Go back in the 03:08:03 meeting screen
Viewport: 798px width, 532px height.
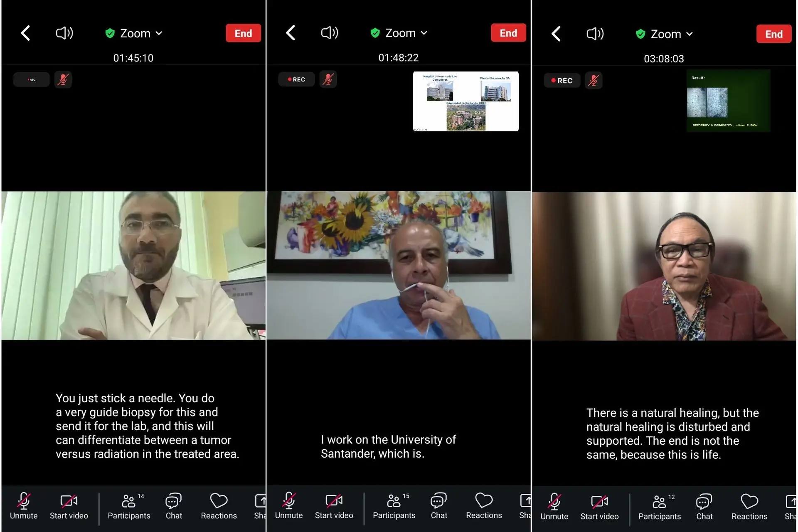(556, 34)
